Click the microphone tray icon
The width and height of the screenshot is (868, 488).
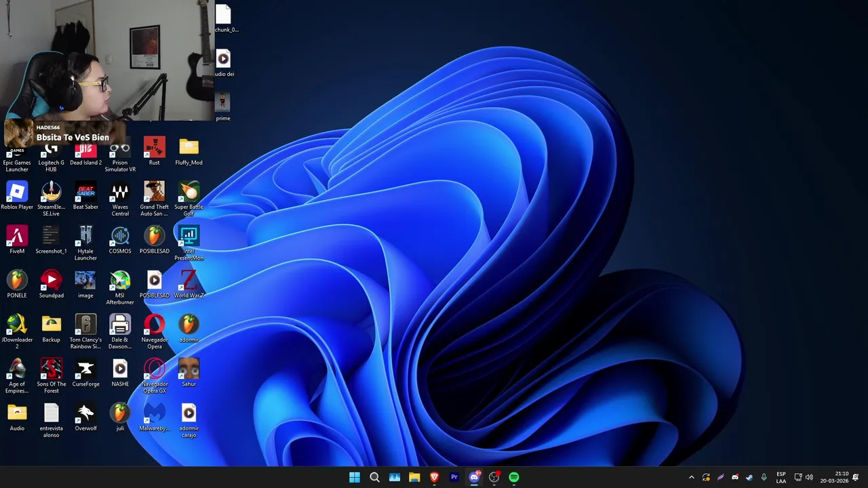click(764, 477)
